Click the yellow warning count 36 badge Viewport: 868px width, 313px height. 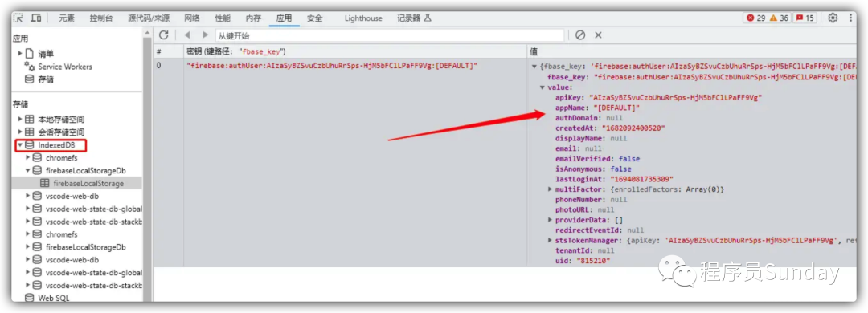[779, 18]
